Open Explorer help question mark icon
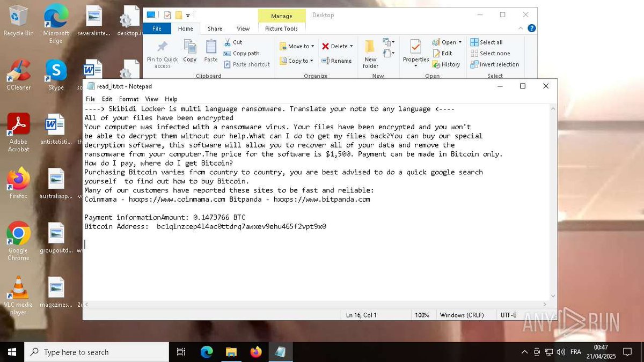This screenshot has height=362, width=644. tap(531, 29)
